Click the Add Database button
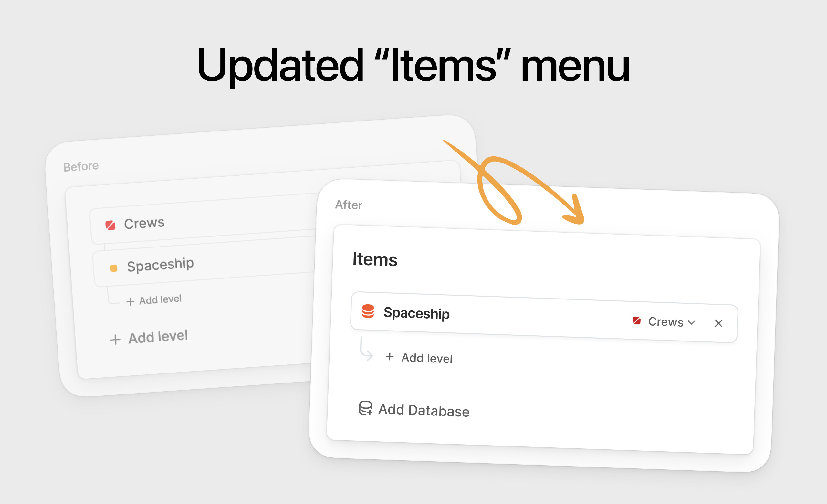 [x=414, y=409]
